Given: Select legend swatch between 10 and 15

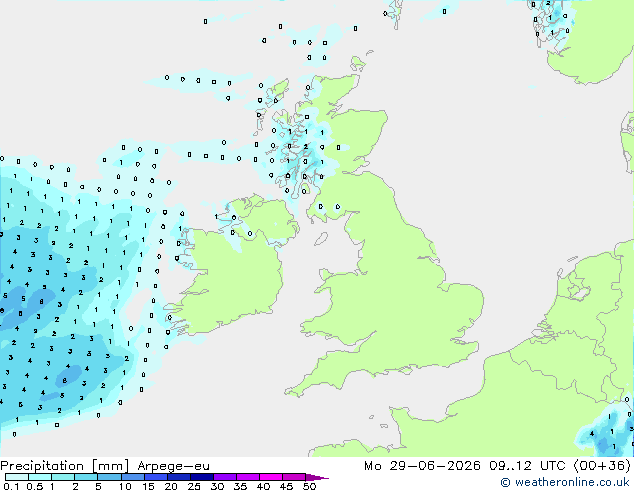Looking at the screenshot, I should (x=133, y=477).
